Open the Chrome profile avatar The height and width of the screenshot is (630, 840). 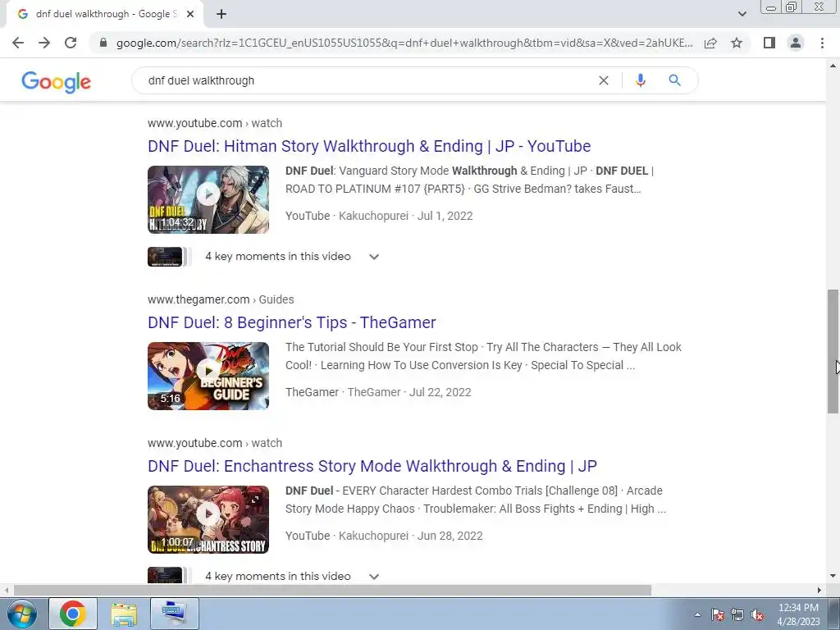coord(796,43)
